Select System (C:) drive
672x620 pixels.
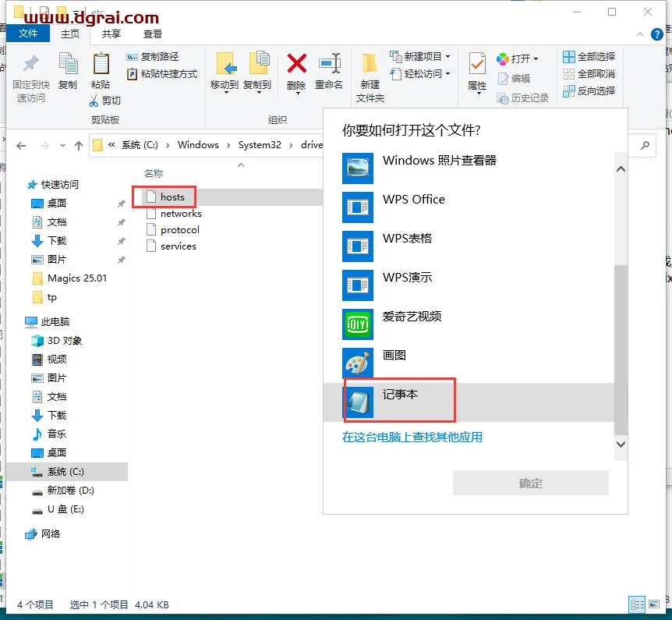pos(67,472)
